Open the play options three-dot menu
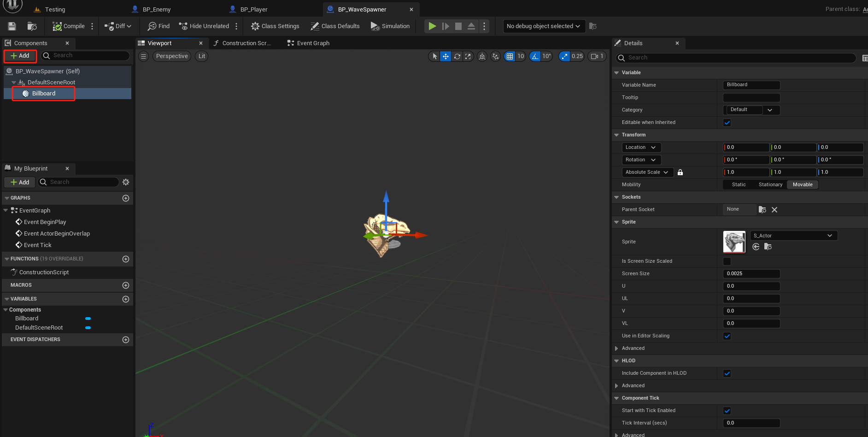 [x=484, y=26]
